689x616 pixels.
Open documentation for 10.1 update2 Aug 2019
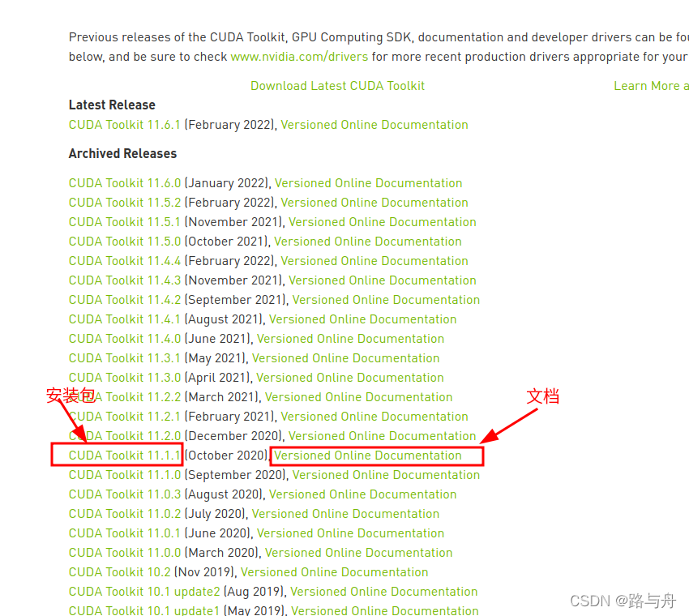tap(384, 592)
